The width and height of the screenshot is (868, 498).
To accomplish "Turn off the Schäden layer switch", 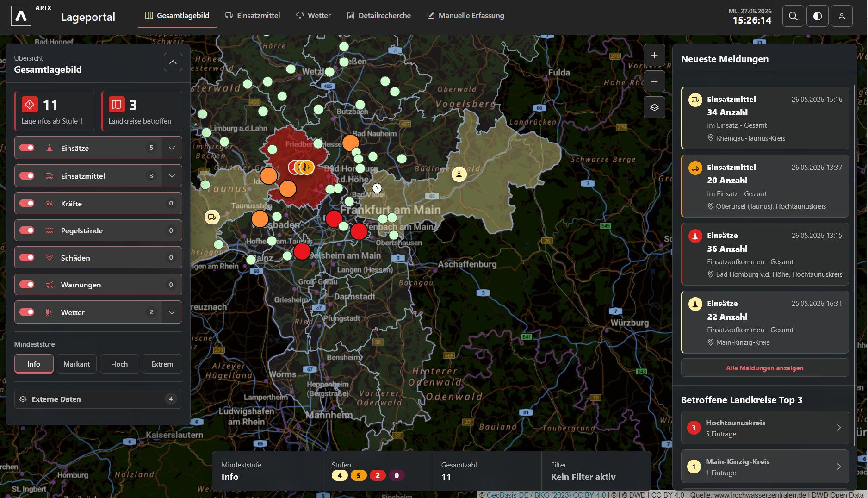I will pos(27,257).
